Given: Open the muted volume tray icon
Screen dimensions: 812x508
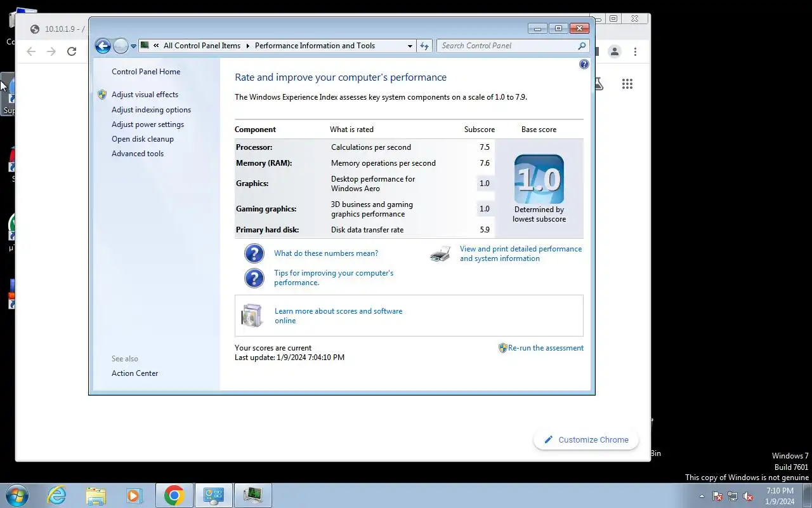Looking at the screenshot, I should [749, 496].
